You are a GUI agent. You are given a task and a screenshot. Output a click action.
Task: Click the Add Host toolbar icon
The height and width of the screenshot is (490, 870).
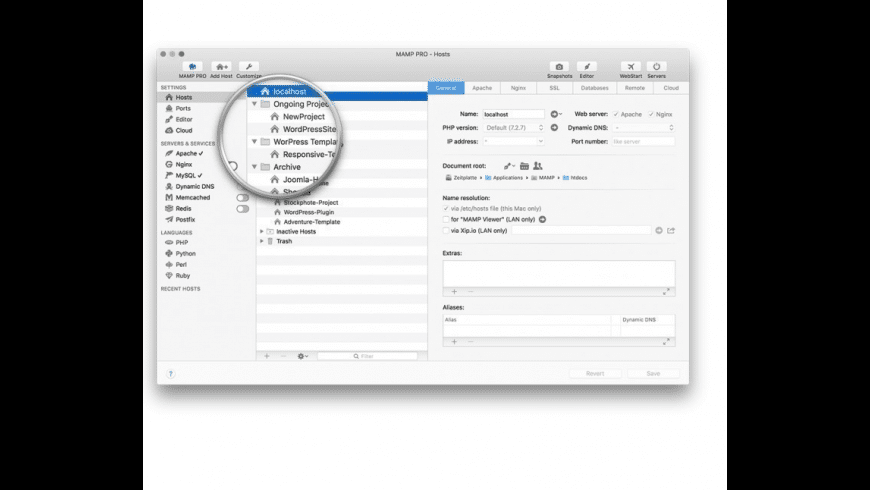tap(221, 67)
